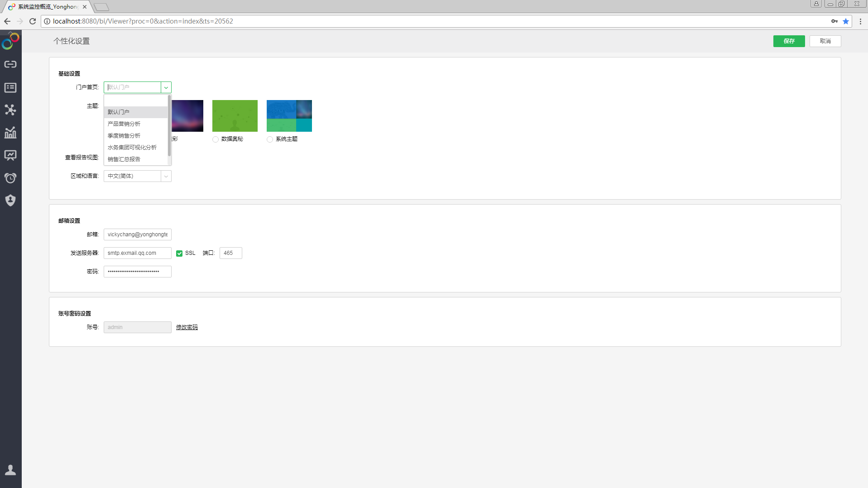Toggle the SSL checkbox

pos(179,253)
